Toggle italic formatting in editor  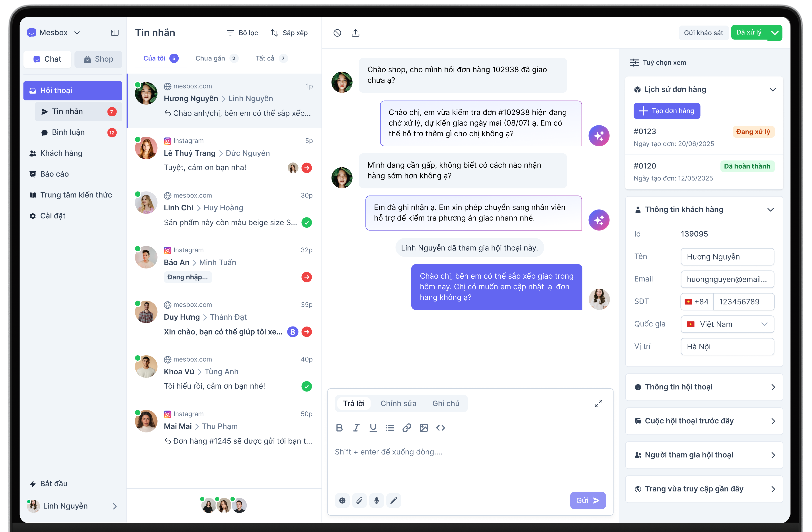click(356, 428)
